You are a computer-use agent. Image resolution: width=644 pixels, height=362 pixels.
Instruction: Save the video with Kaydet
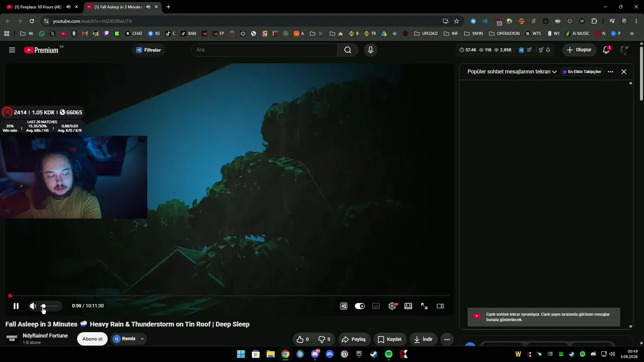[x=390, y=339]
